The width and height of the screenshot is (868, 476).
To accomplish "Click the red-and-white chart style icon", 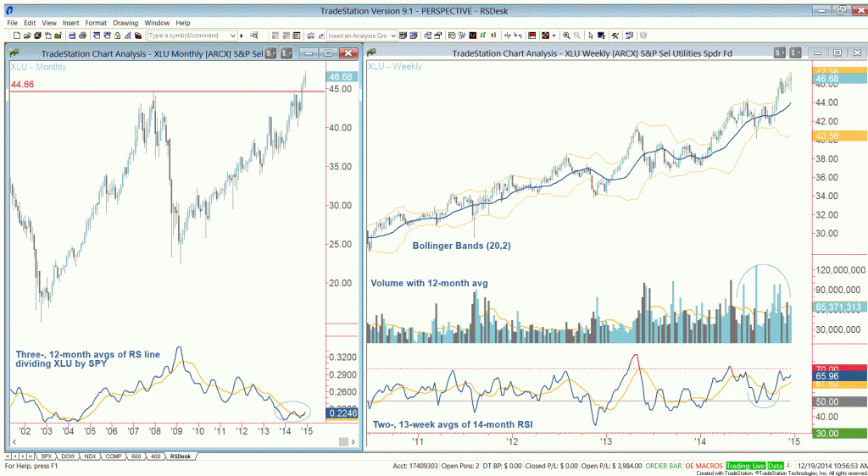I will pyautogui.click(x=531, y=36).
